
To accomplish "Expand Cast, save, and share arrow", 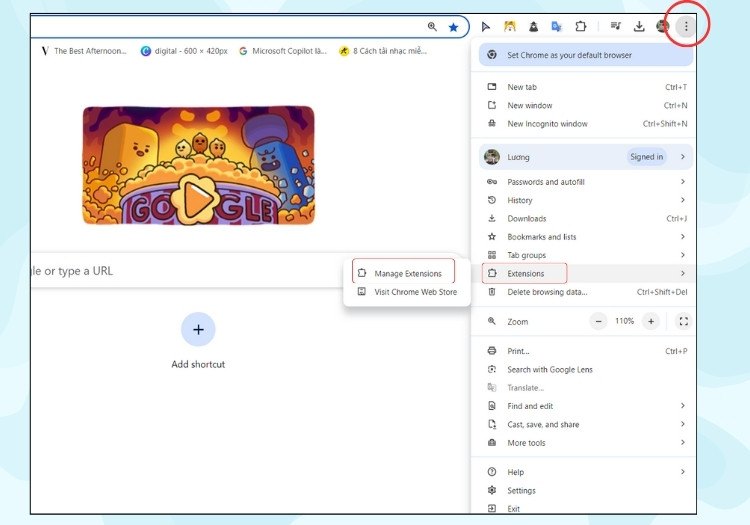I will (x=683, y=424).
